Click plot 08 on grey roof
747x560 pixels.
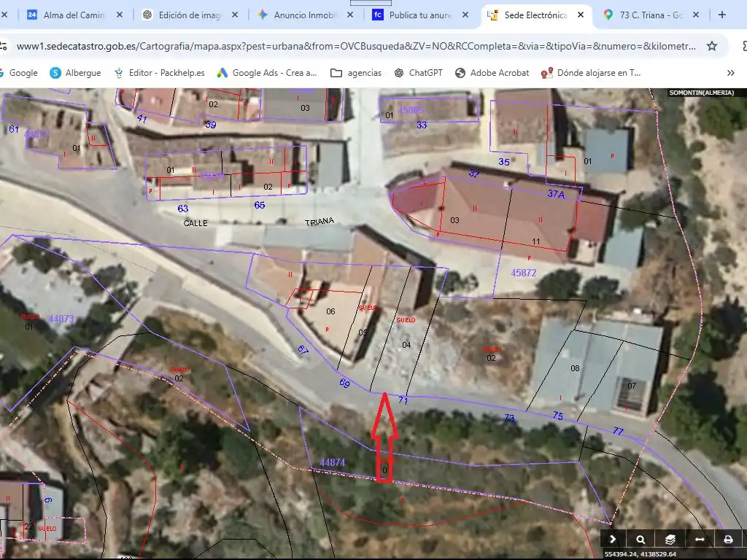[575, 368]
